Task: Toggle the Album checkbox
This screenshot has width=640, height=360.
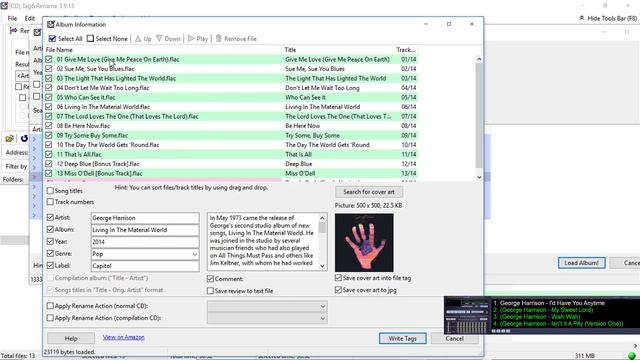Action: point(50,229)
